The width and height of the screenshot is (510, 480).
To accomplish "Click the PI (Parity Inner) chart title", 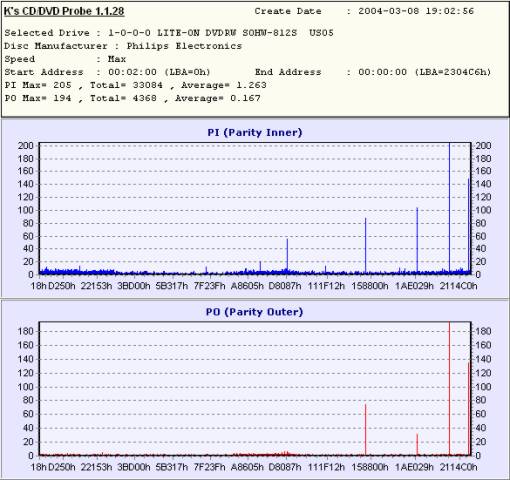I will tap(255, 132).
